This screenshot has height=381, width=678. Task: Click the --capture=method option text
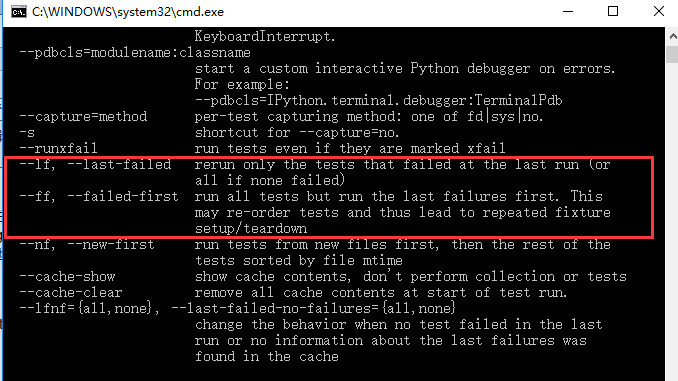(83, 116)
